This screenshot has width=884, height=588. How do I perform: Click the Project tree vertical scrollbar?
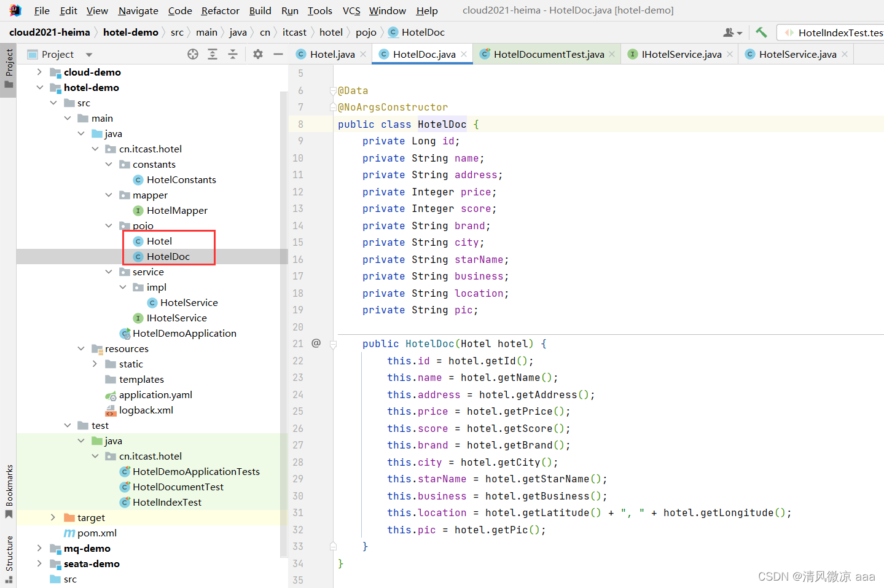pos(284,324)
